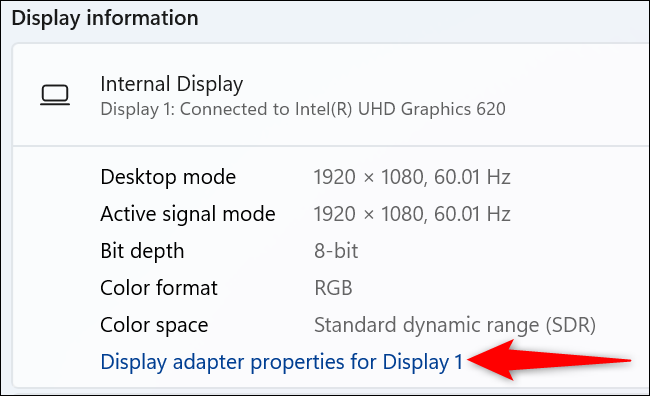
Task: Click the RGB value
Action: pyautogui.click(x=333, y=288)
